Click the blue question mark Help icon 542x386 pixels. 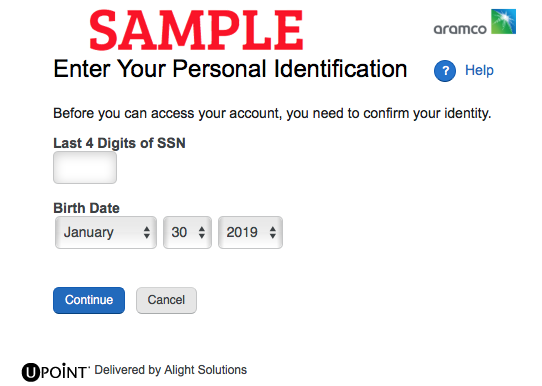click(445, 71)
